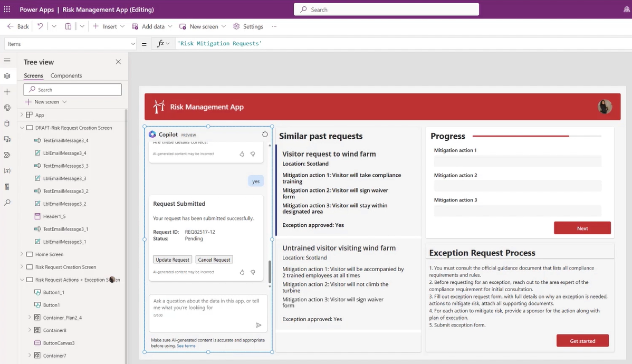Switch to the Components tab
The width and height of the screenshot is (632, 364).
66,75
